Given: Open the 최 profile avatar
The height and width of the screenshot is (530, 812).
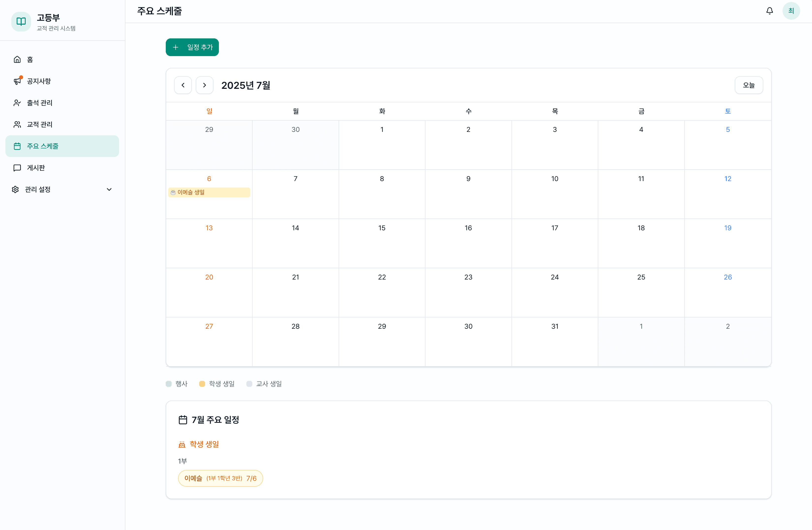Looking at the screenshot, I should point(792,11).
